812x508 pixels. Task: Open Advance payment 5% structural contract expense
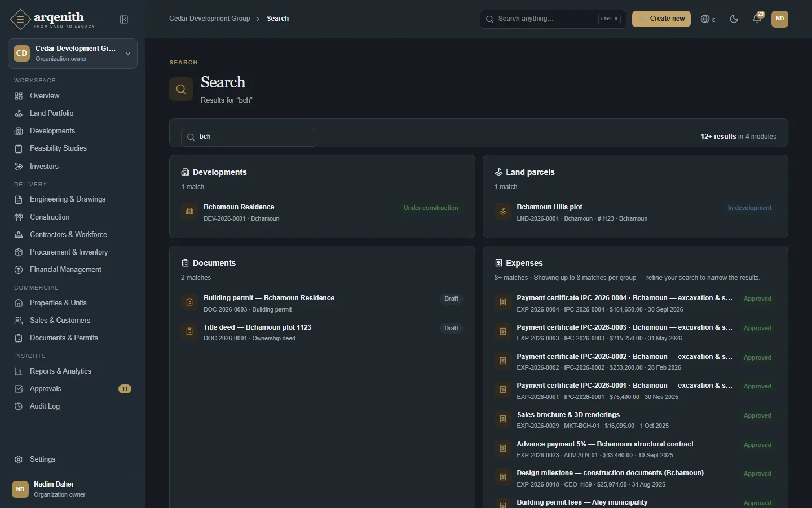(635, 450)
